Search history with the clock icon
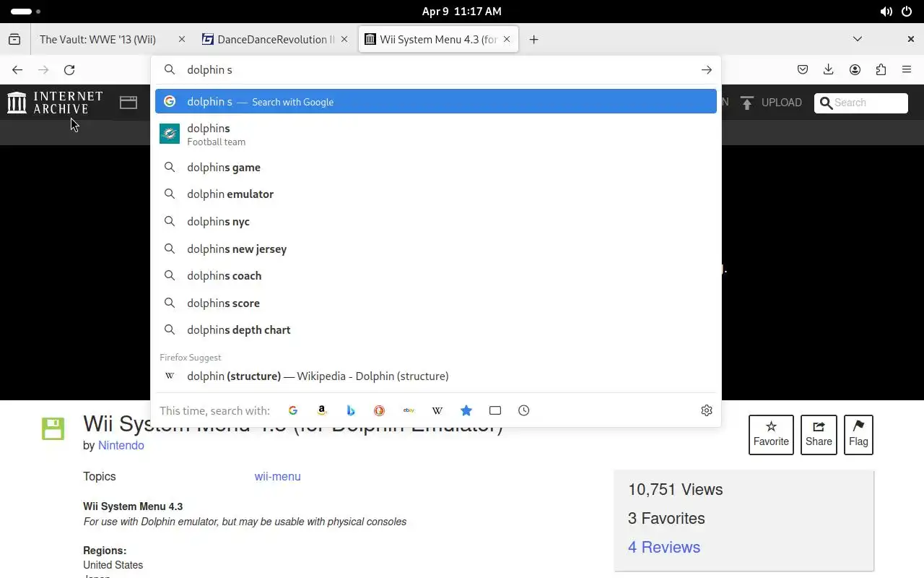The width and height of the screenshot is (924, 578). pyautogui.click(x=524, y=410)
